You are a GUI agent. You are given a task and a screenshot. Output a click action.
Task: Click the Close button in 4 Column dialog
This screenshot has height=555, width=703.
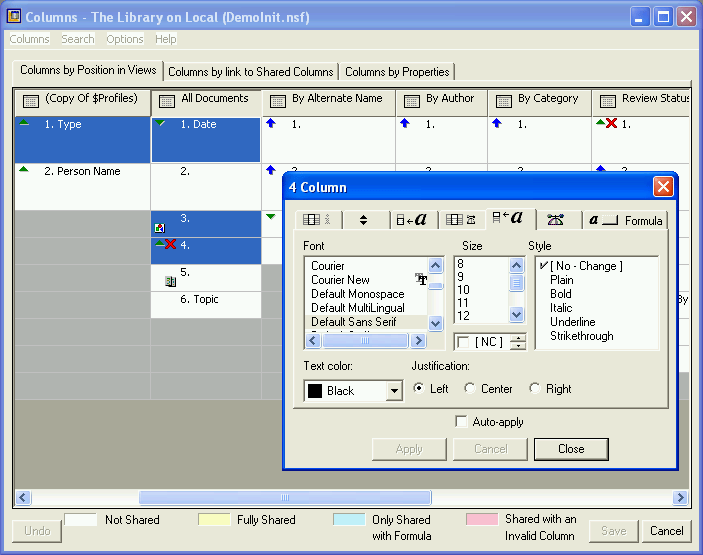(571, 449)
